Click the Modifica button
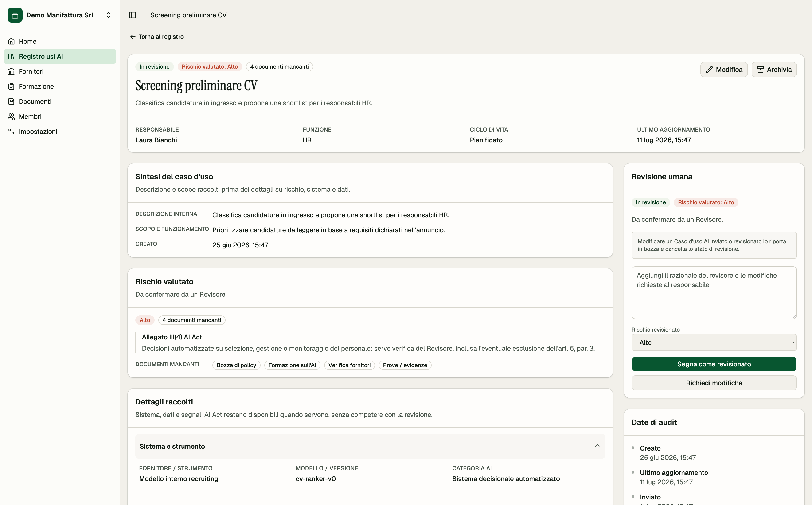 [724, 70]
